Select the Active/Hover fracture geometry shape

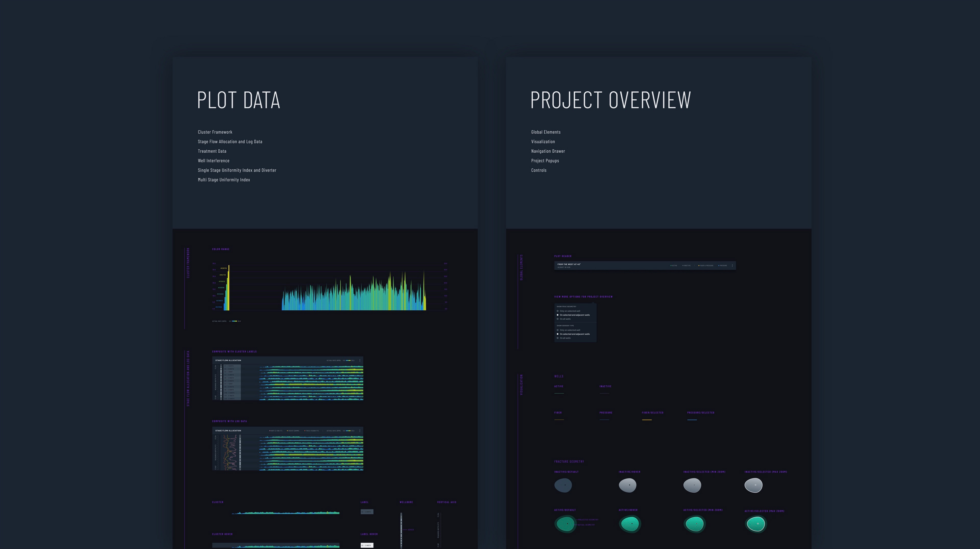(630, 524)
